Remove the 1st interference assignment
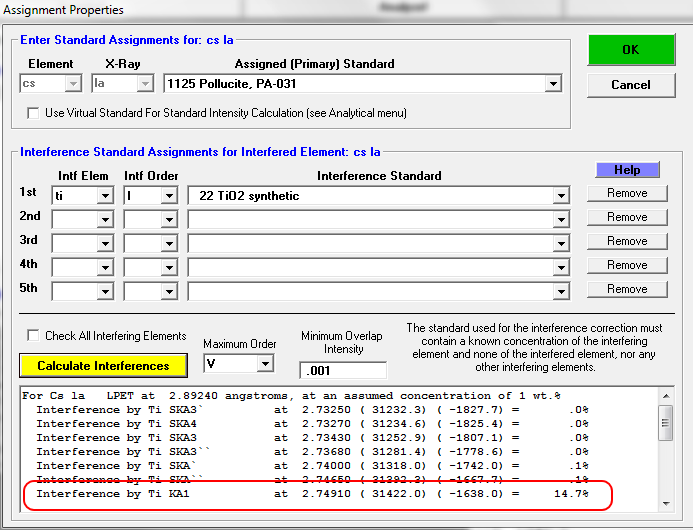Screen dimensions: 693x530 [x=627, y=193]
